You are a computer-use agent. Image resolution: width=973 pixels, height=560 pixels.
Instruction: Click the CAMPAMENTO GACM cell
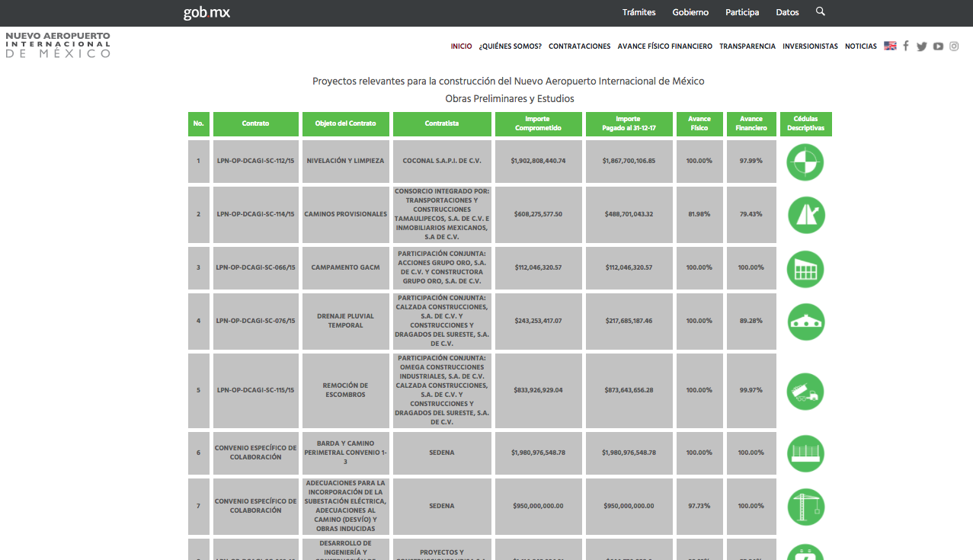(346, 267)
